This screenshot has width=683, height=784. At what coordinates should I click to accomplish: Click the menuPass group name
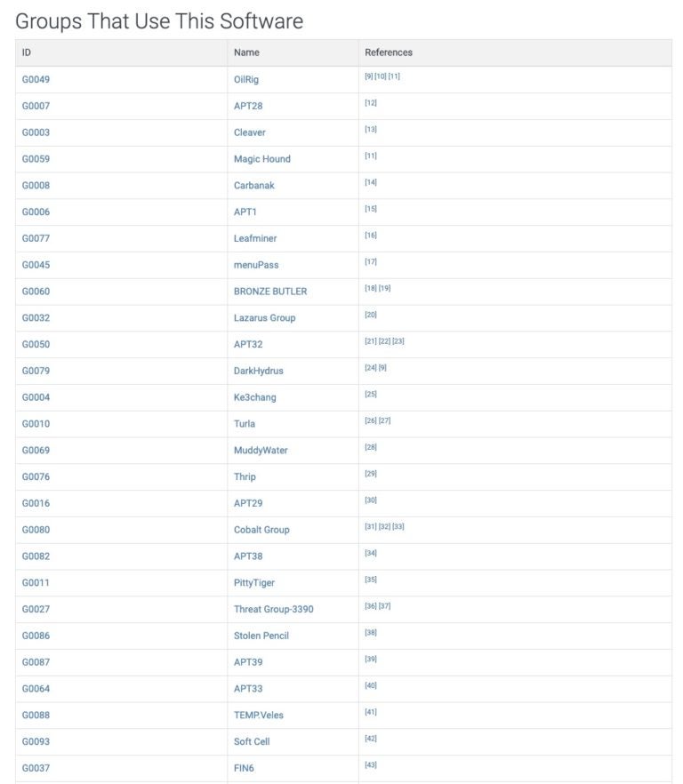(x=256, y=265)
